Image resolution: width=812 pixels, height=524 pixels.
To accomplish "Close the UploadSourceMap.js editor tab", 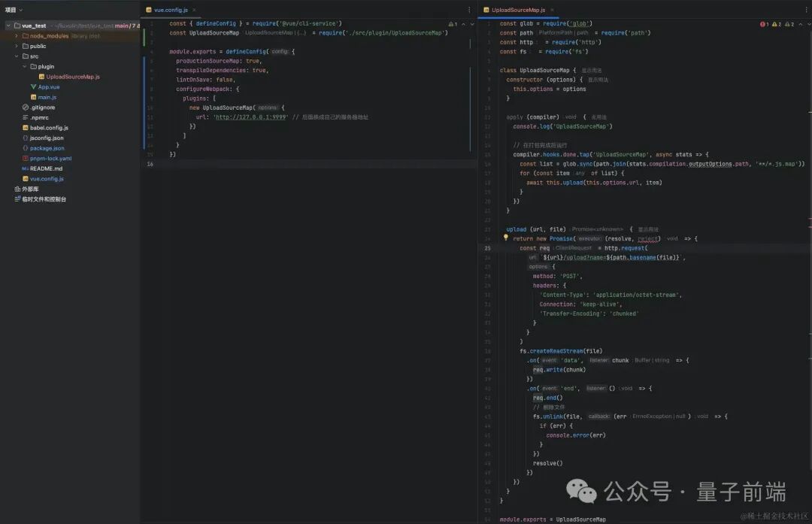I will pyautogui.click(x=552, y=10).
